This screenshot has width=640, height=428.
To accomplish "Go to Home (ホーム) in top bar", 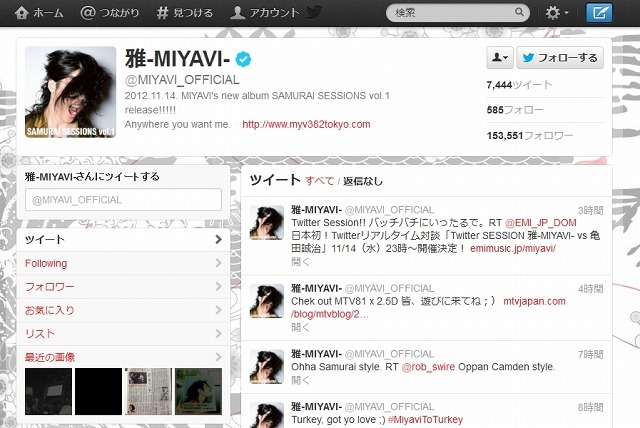I will (x=39, y=13).
